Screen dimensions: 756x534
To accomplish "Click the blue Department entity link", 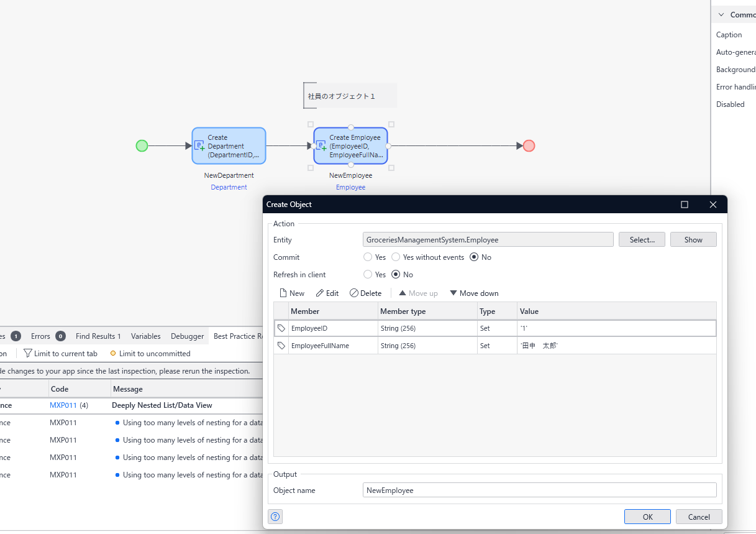I will [229, 187].
